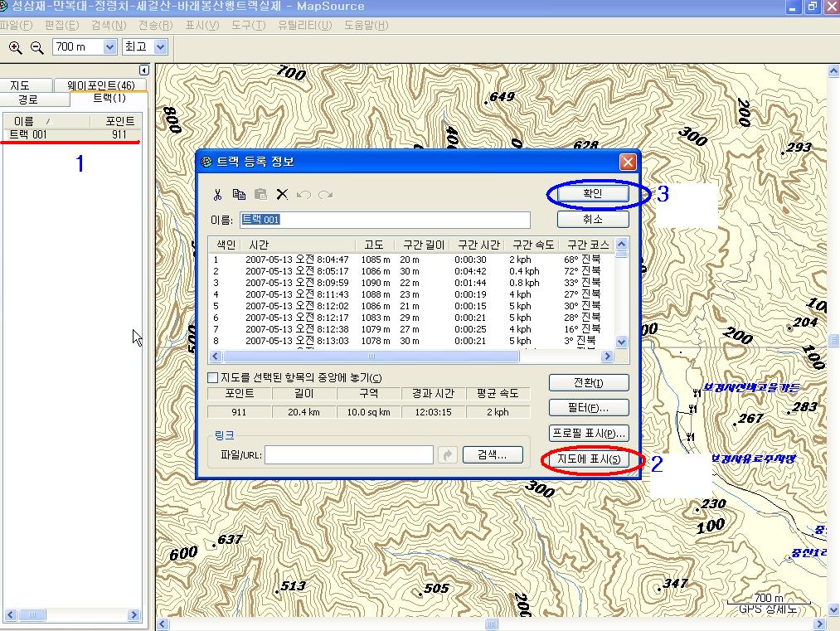
Task: Click point list horizontal scroll left arrow
Action: pos(216,357)
